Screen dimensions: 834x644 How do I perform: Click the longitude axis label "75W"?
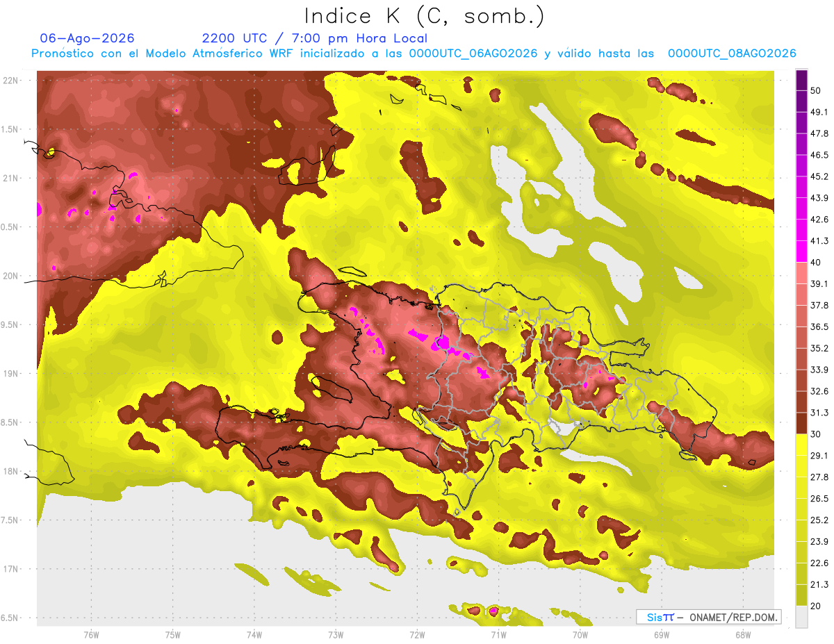click(x=173, y=635)
